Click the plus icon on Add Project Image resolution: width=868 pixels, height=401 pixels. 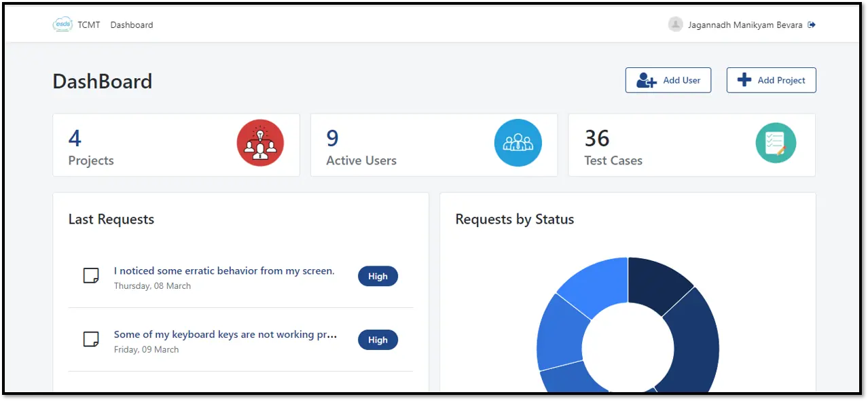744,80
